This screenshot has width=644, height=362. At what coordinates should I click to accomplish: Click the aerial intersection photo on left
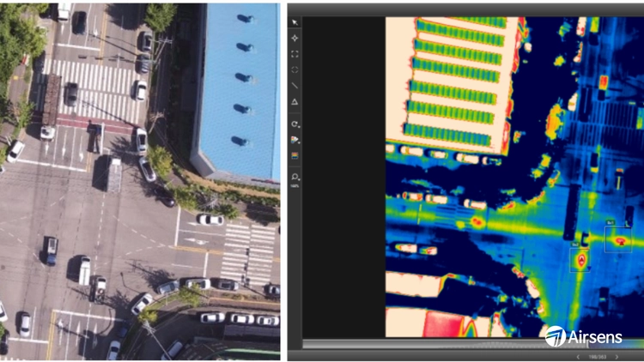140,182
